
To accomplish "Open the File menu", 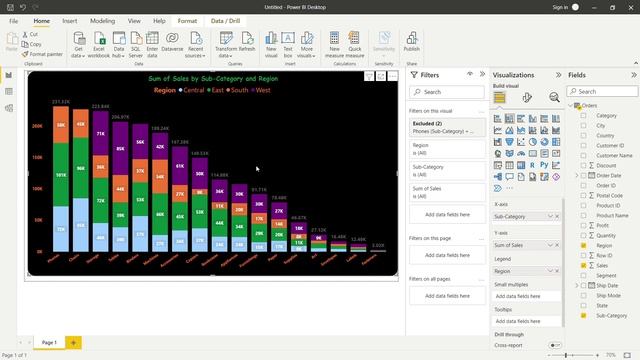I will click(x=13, y=21).
